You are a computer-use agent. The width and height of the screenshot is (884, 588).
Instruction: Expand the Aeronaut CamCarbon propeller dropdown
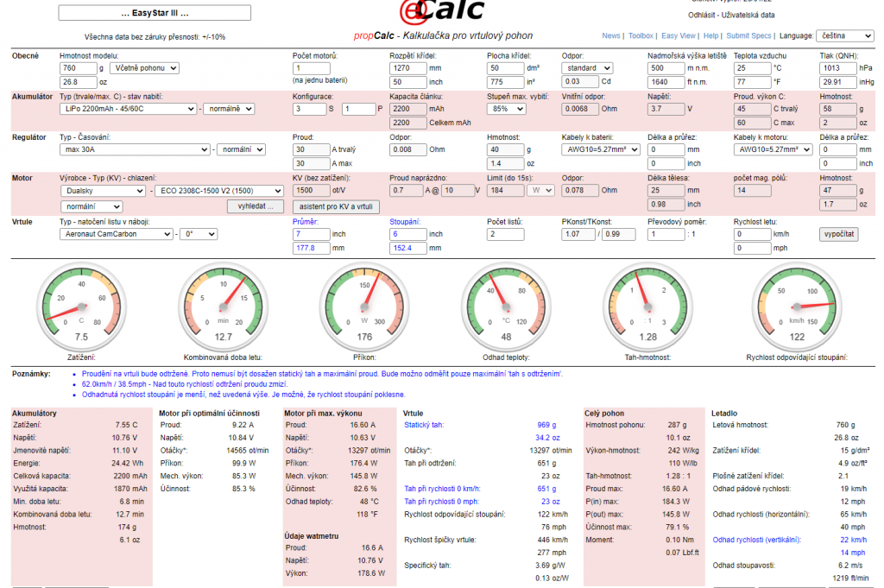(117, 234)
